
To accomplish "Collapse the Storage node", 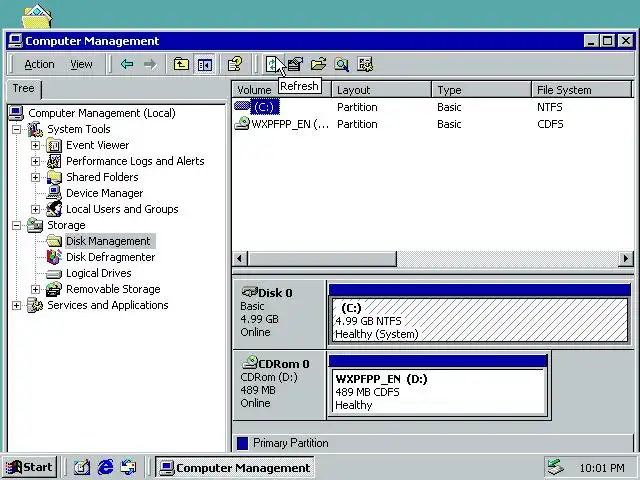I will (x=16, y=225).
